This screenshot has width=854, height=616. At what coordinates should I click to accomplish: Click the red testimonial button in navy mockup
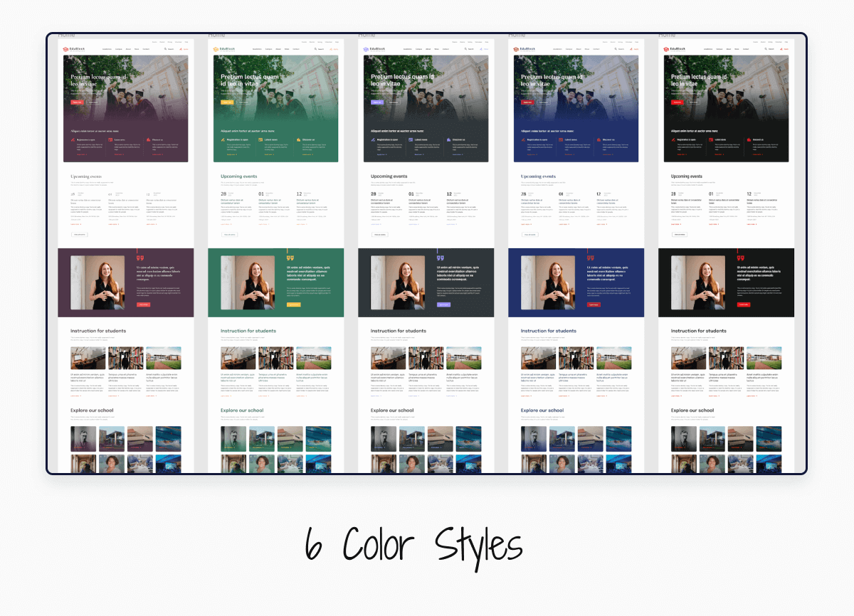594,304
